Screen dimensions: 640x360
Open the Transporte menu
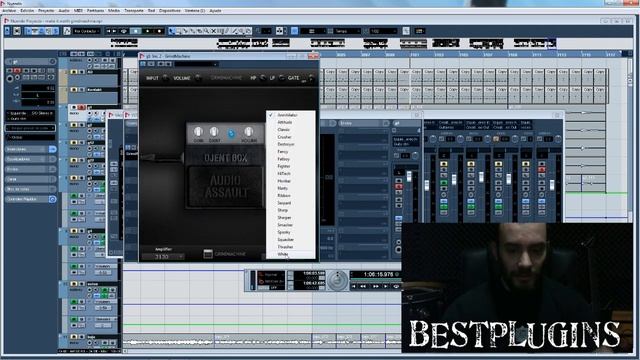tap(134, 11)
